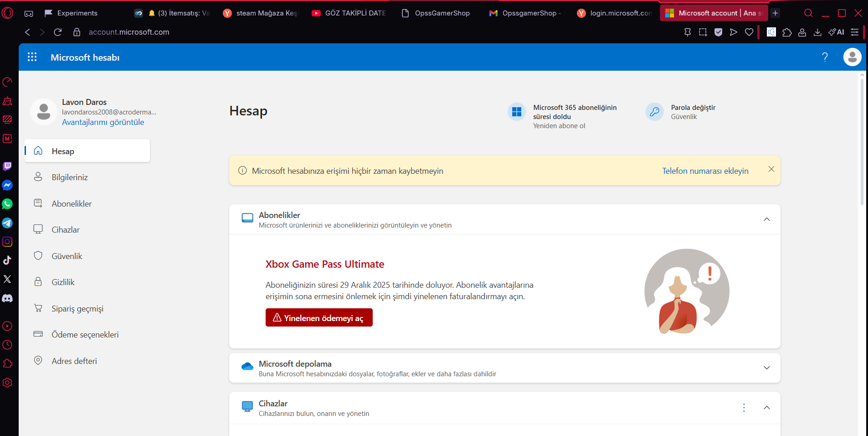
Task: Click the site security lock icon
Action: click(x=77, y=32)
